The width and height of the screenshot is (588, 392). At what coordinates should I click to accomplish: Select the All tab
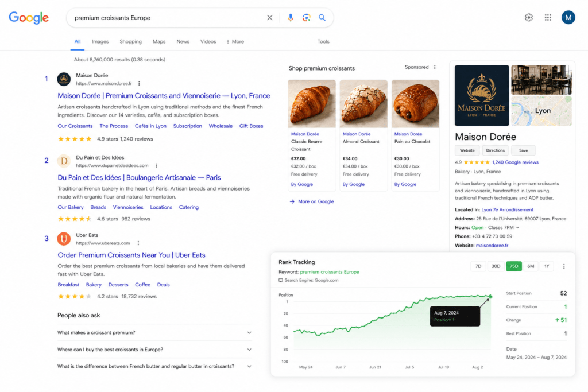coord(78,41)
